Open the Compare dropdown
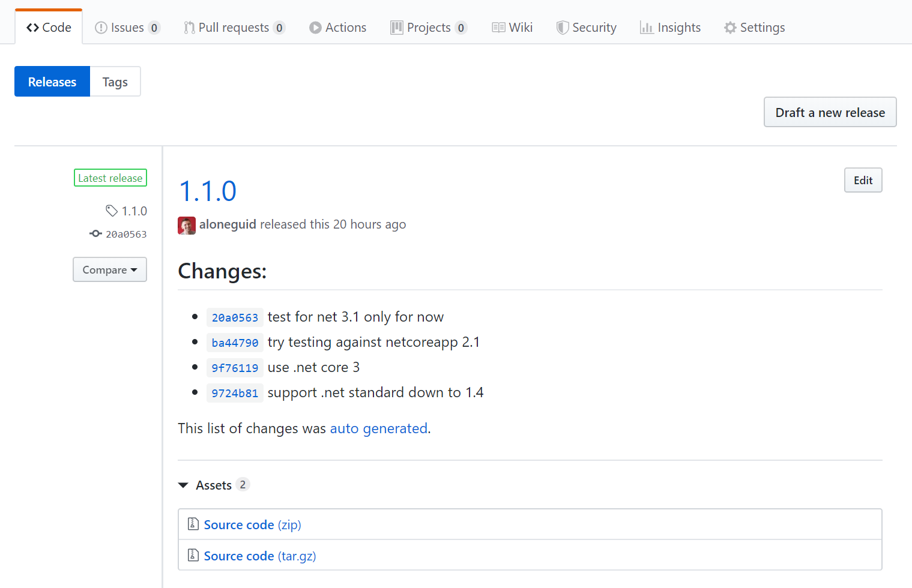The image size is (912, 588). 110,270
